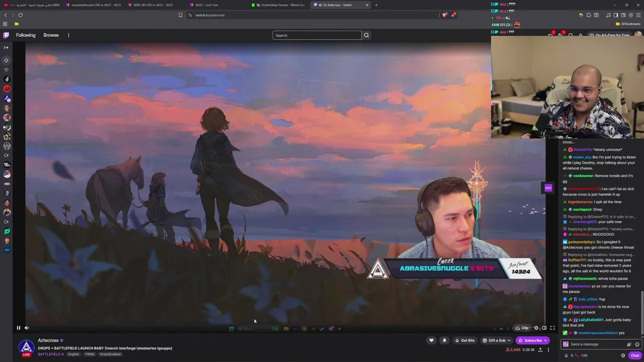This screenshot has height=362, width=644.
Task: Open the Following page
Action: click(x=26, y=35)
